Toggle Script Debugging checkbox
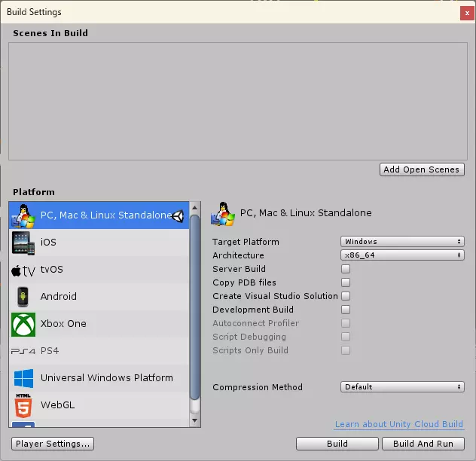Image resolution: width=476 pixels, height=461 pixels. tap(346, 337)
